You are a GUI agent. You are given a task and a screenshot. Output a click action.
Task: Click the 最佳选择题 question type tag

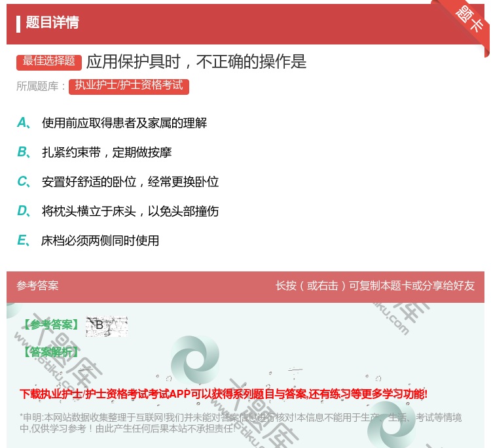coord(49,61)
